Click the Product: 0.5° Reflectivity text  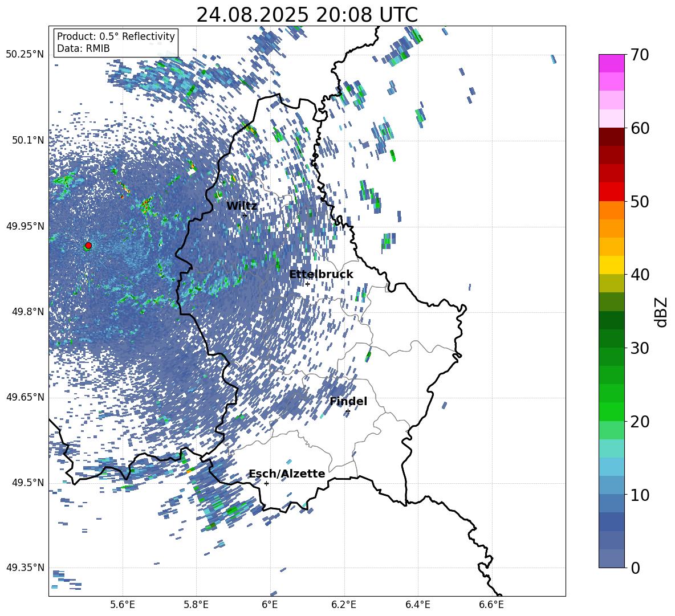(x=116, y=36)
